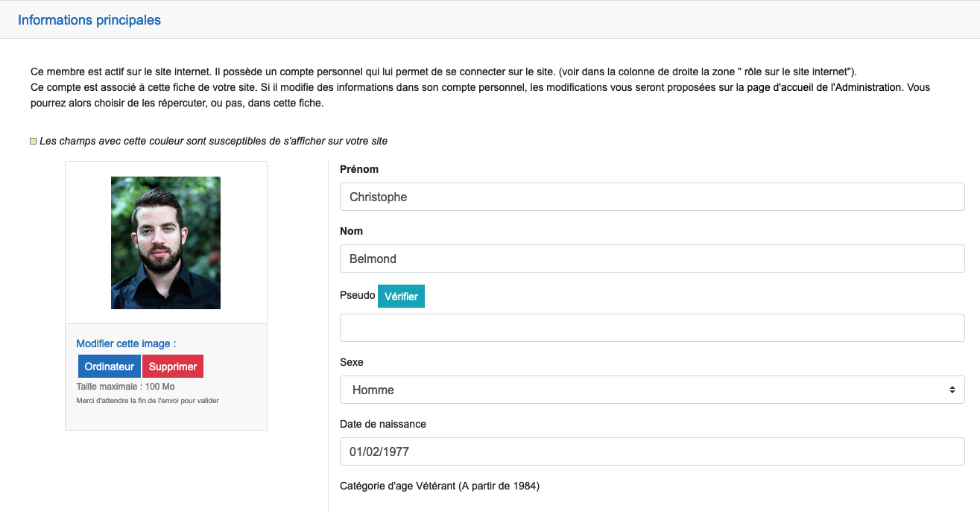The width and height of the screenshot is (980, 526).
Task: Click the Sexe label text
Action: pos(352,362)
